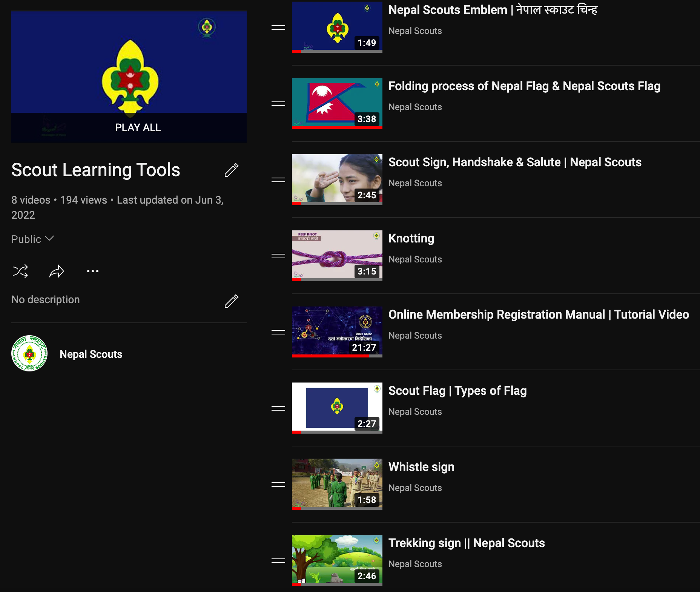
Task: Click the No description text
Action: (x=46, y=300)
